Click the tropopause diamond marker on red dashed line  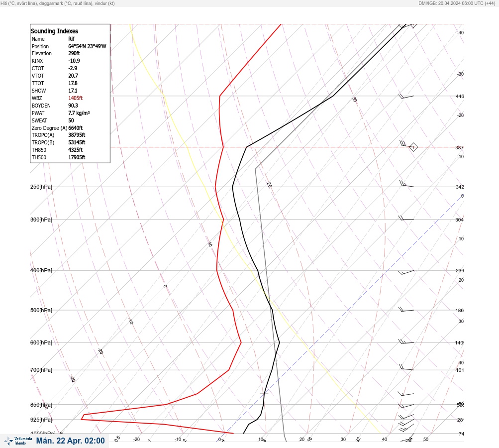pyautogui.click(x=413, y=147)
